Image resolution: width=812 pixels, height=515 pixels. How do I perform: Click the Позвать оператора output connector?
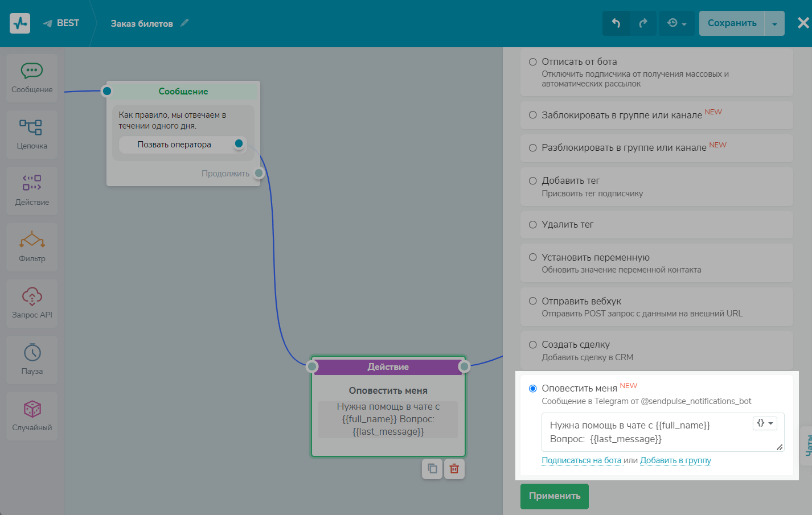coord(239,143)
